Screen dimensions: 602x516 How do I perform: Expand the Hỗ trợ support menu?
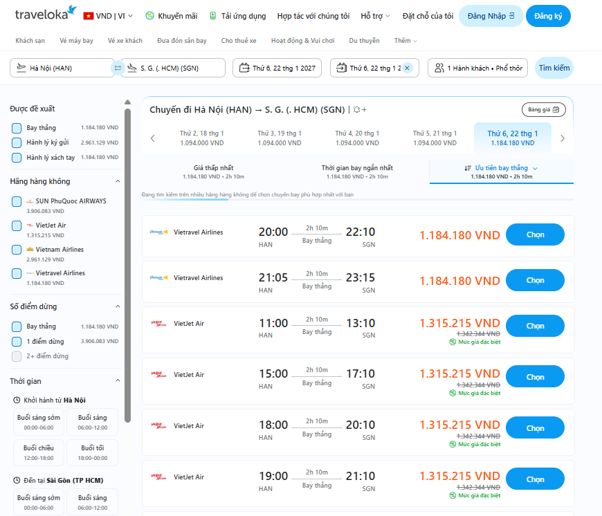click(x=375, y=16)
